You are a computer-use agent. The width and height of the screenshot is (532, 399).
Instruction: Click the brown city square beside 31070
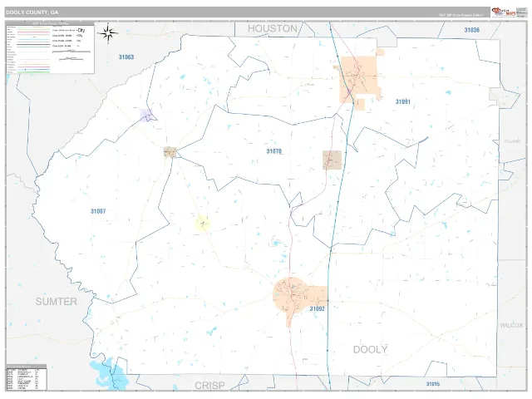(x=332, y=160)
